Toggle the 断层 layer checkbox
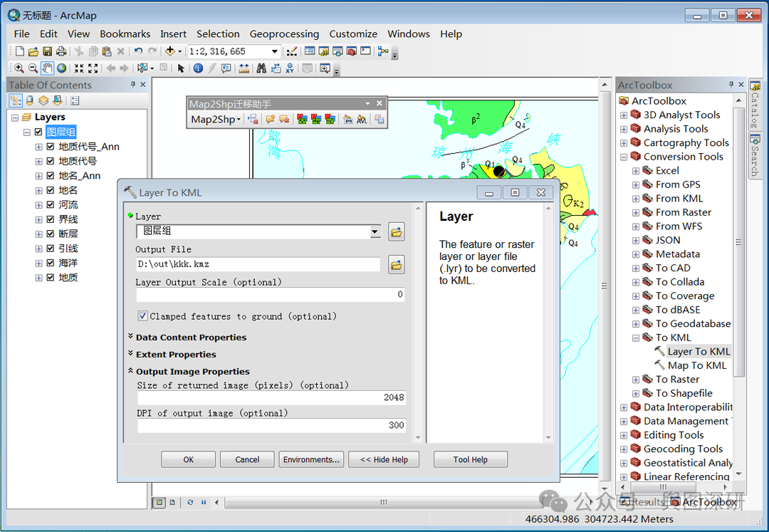 click(50, 234)
